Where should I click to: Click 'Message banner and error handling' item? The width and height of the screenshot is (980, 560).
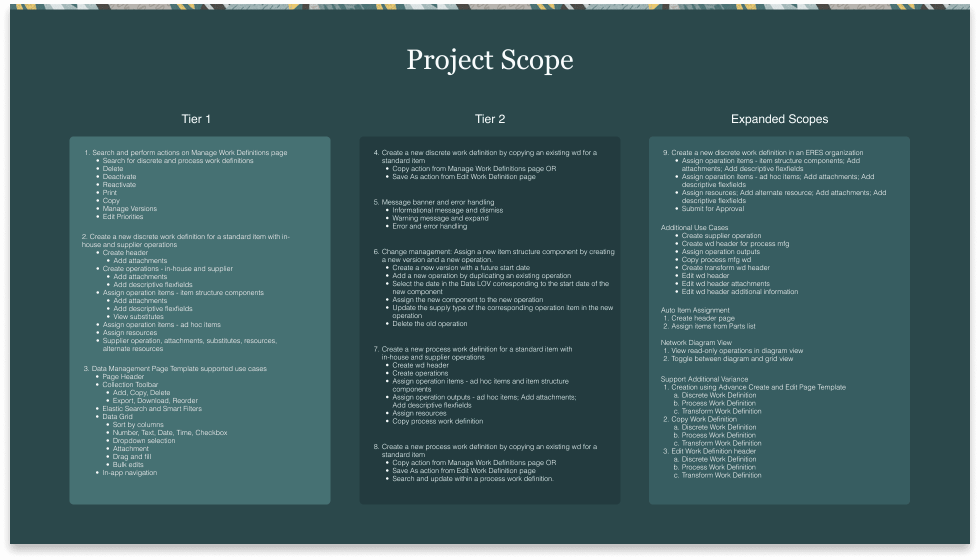437,202
